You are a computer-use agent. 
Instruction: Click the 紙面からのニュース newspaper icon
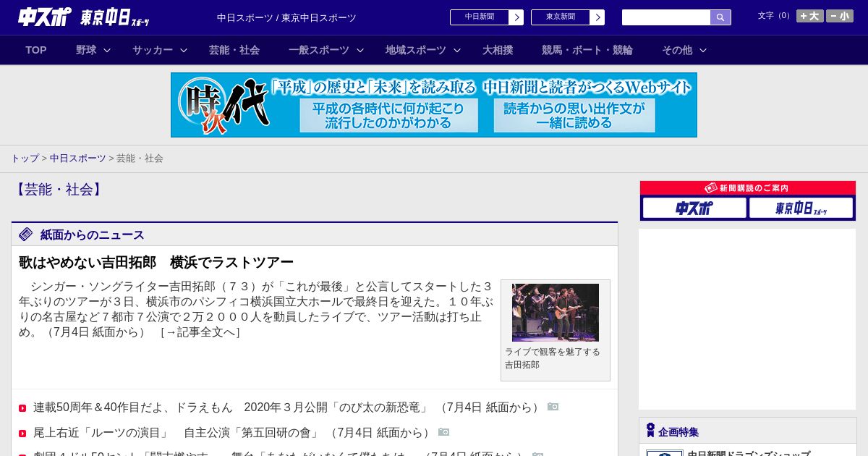click(x=26, y=235)
